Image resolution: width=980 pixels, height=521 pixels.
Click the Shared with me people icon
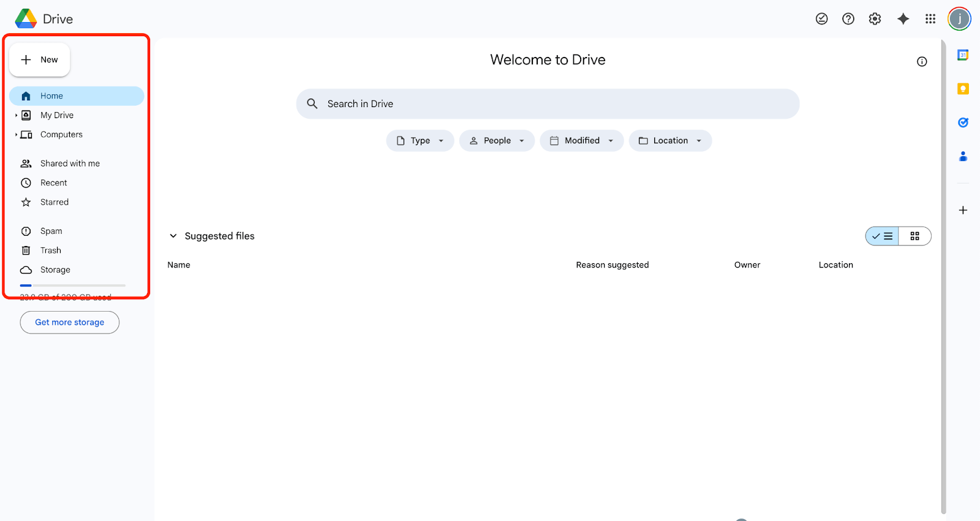tap(26, 163)
